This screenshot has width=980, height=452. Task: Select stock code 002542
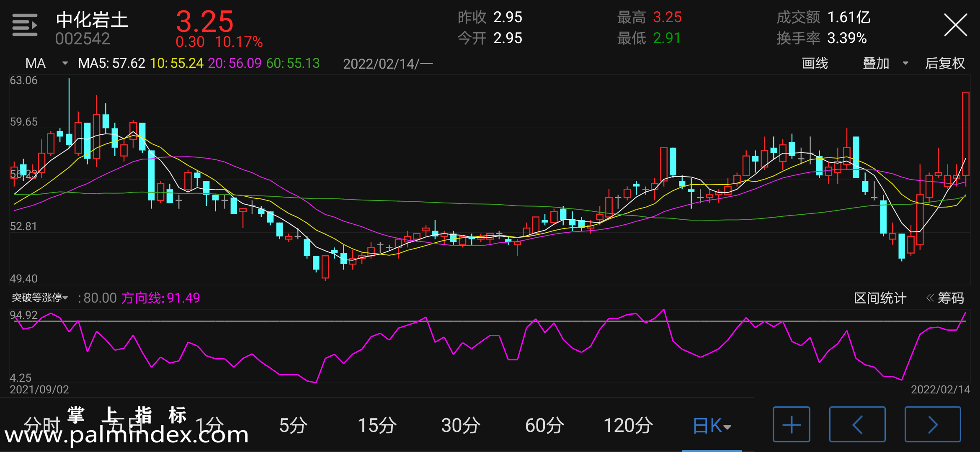click(x=83, y=39)
